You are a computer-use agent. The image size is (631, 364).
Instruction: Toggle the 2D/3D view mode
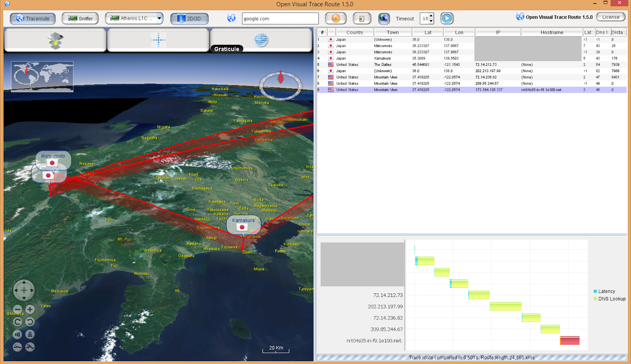point(189,18)
